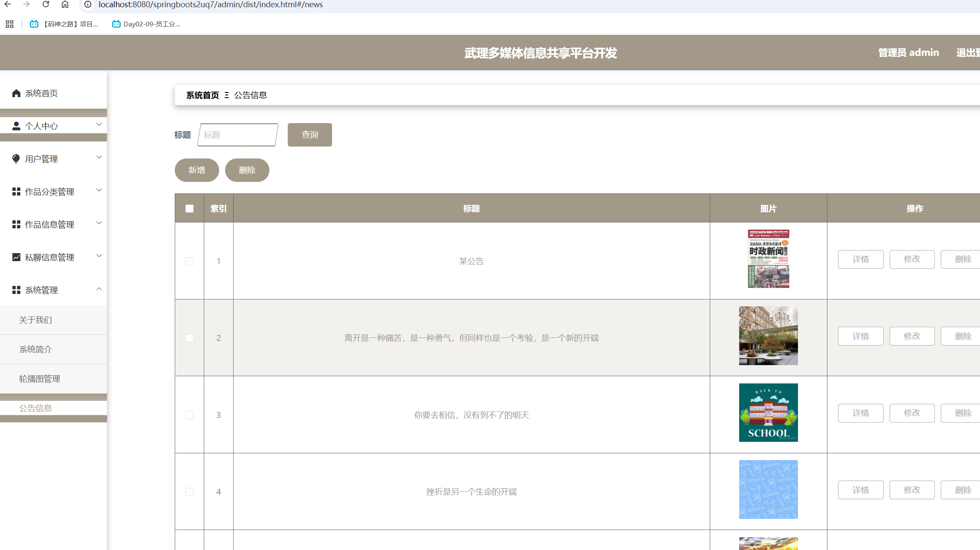This screenshot has height=550, width=980.
Task: Click 修改 for row 4
Action: (x=912, y=490)
